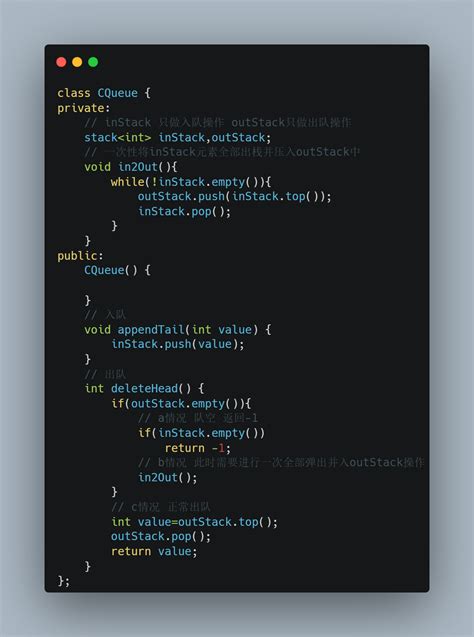Click the return -1 statement
Image resolution: width=474 pixels, height=637 pixels.
click(198, 448)
